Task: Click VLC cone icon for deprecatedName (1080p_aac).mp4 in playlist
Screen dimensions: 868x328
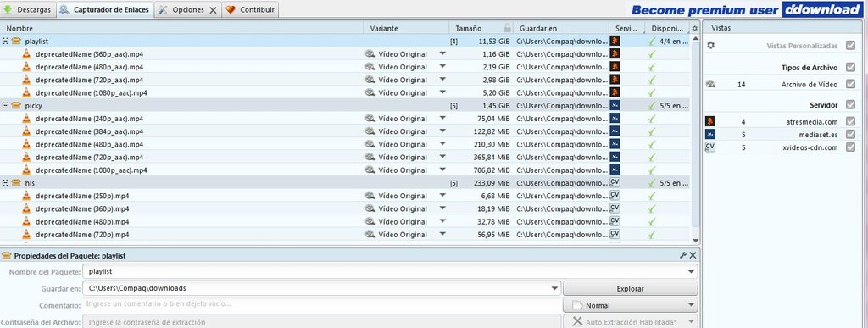Action: click(x=26, y=93)
